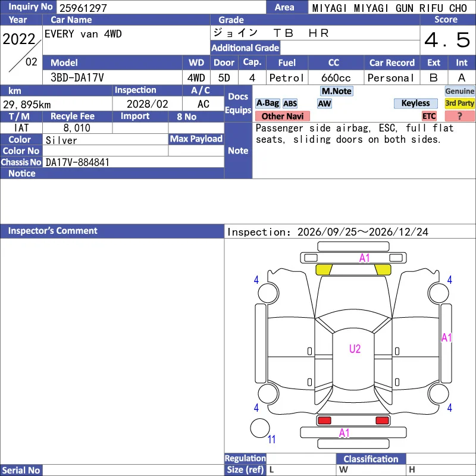The image size is (476, 476).
Task: Click the right red taillight on diagram
Action: pyautogui.click(x=382, y=421)
